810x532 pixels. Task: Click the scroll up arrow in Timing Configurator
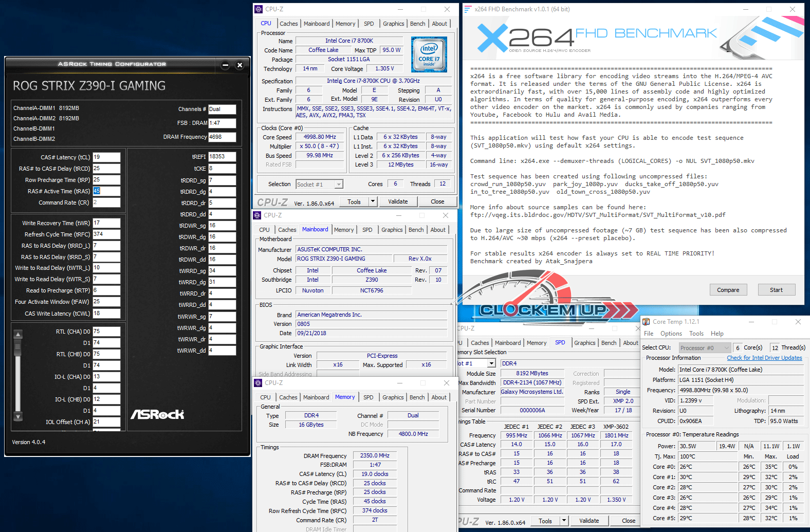pos(18,335)
